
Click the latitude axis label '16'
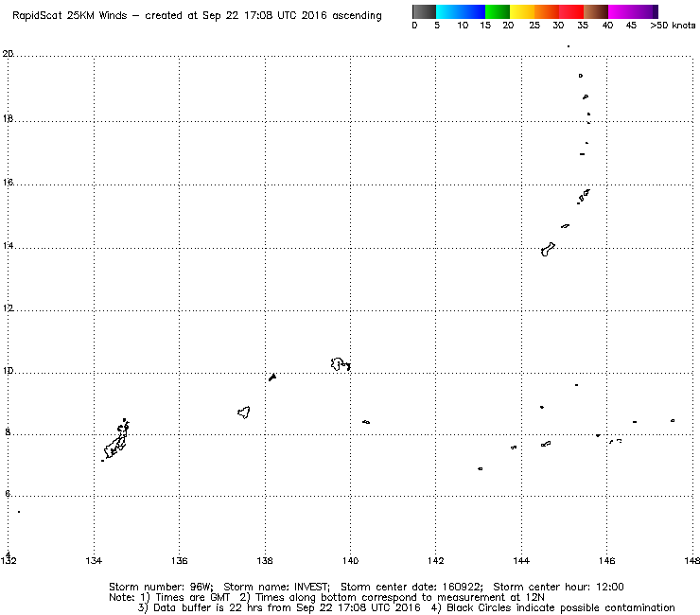pos(8,183)
